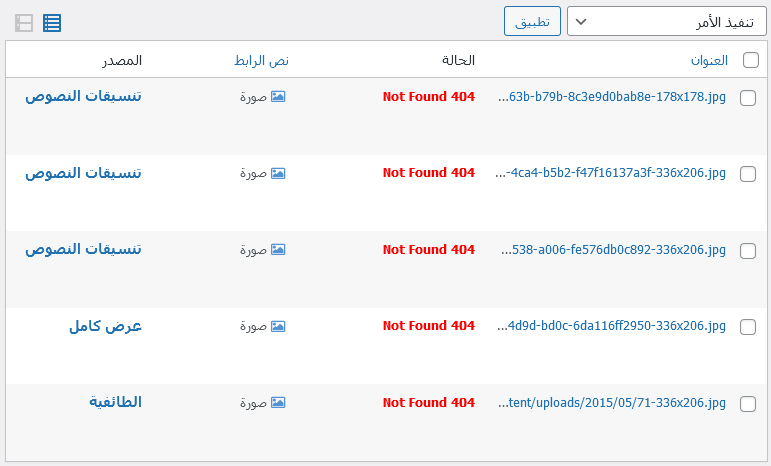Open link ...63b-b79b-8c3e9d0bab8e-178x178.jpg
Image resolution: width=771 pixels, height=466 pixels.
(612, 97)
